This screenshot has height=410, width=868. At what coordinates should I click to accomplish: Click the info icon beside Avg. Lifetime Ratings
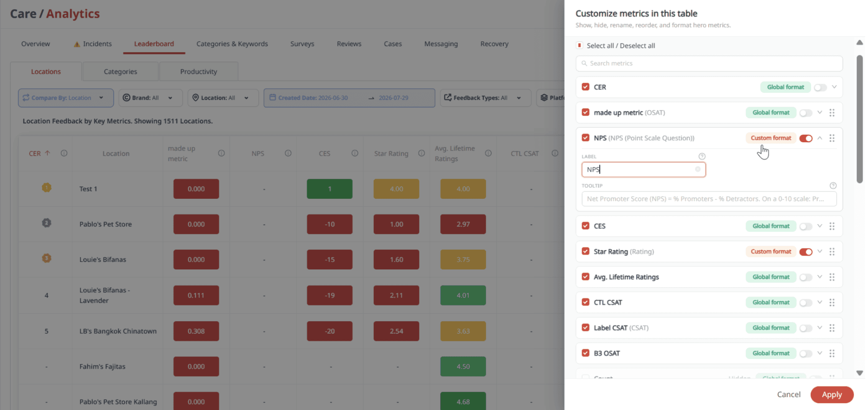488,153
